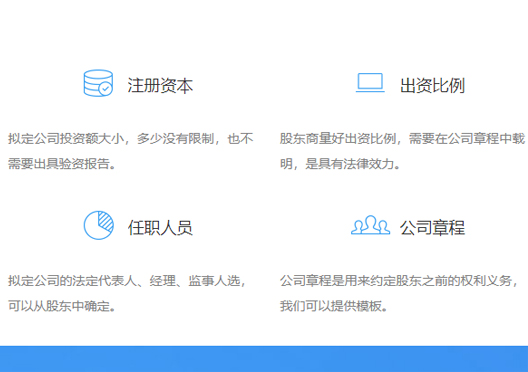
Task: Click the text line starting 拟定公司投资额大小
Action: pyautogui.click(x=131, y=139)
